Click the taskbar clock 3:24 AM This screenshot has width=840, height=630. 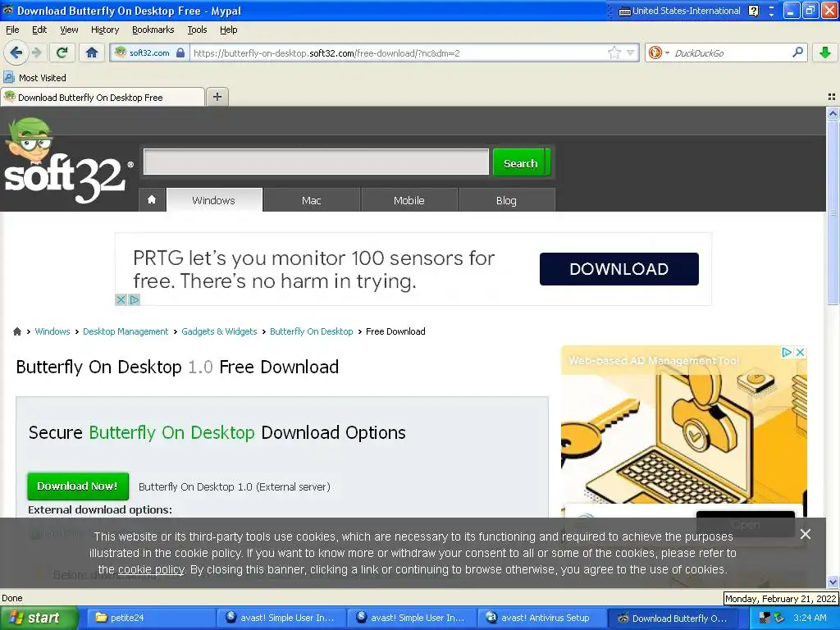coord(810,618)
